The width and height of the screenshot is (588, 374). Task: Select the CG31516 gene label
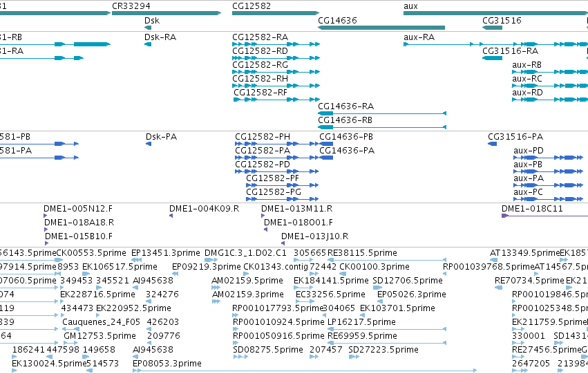pos(502,20)
